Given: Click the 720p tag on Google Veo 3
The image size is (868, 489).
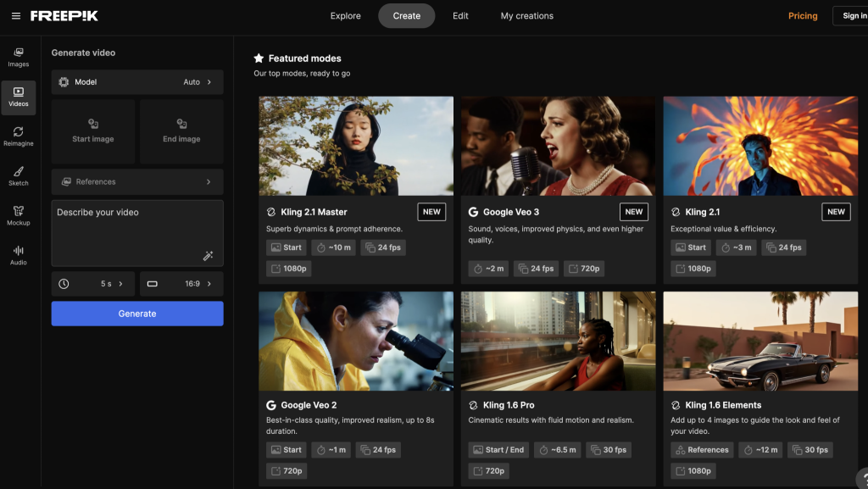Looking at the screenshot, I should point(584,269).
